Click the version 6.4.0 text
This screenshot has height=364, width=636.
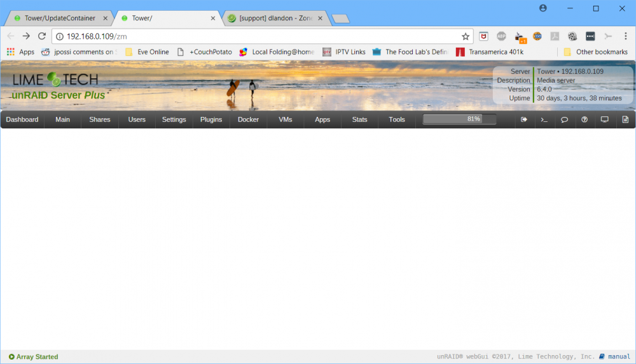tap(544, 89)
